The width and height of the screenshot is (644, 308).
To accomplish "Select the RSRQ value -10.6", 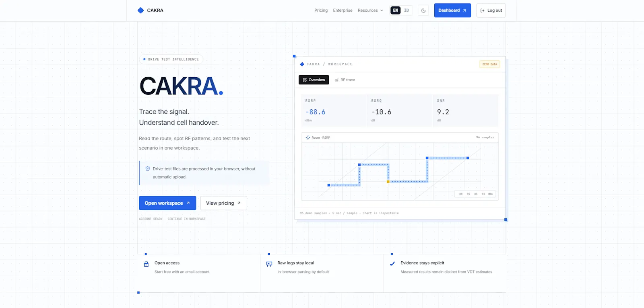I will [382, 112].
